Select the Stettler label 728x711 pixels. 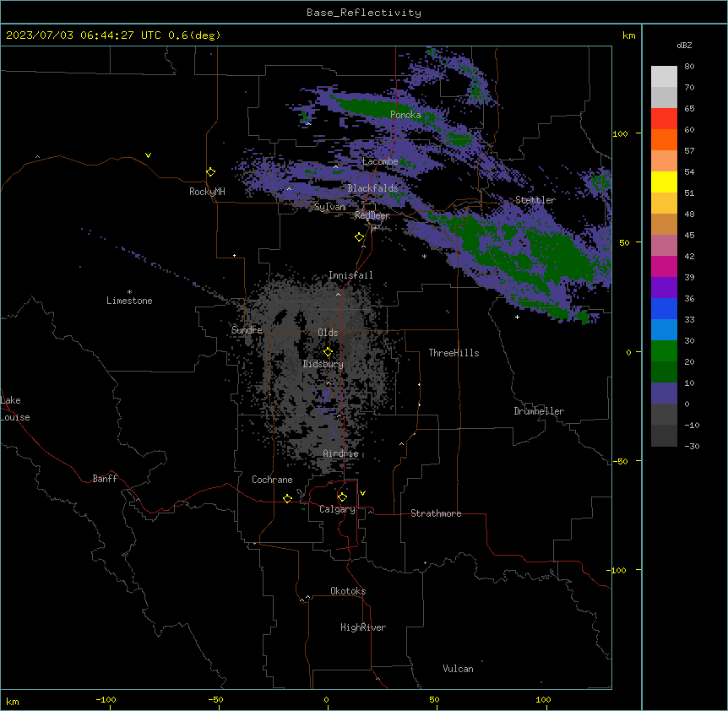pos(535,200)
